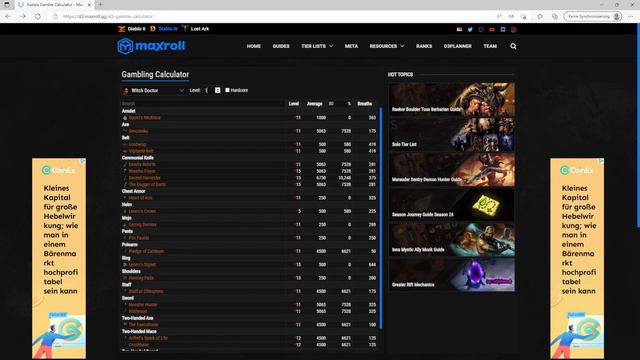Open D3Planner in navigation

pos(458,46)
